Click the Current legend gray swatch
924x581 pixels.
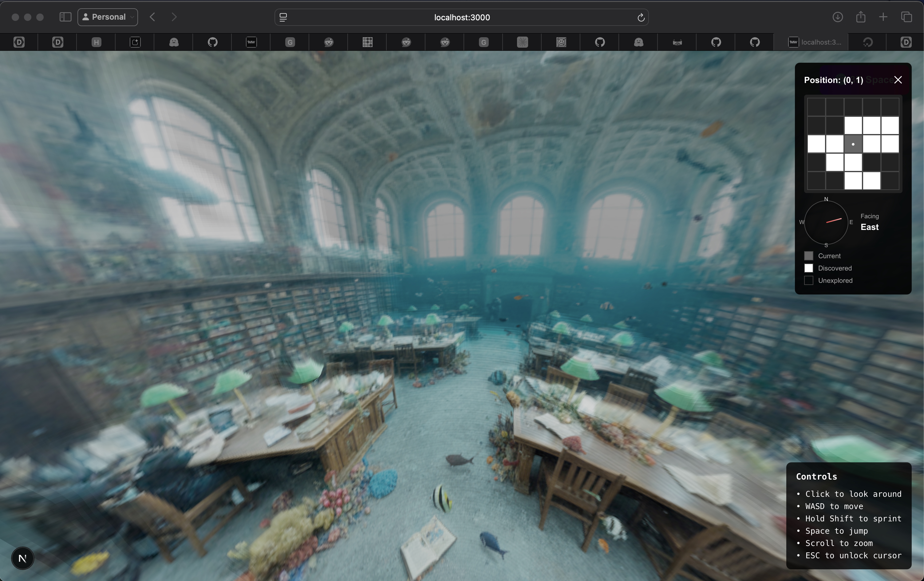[x=808, y=256]
